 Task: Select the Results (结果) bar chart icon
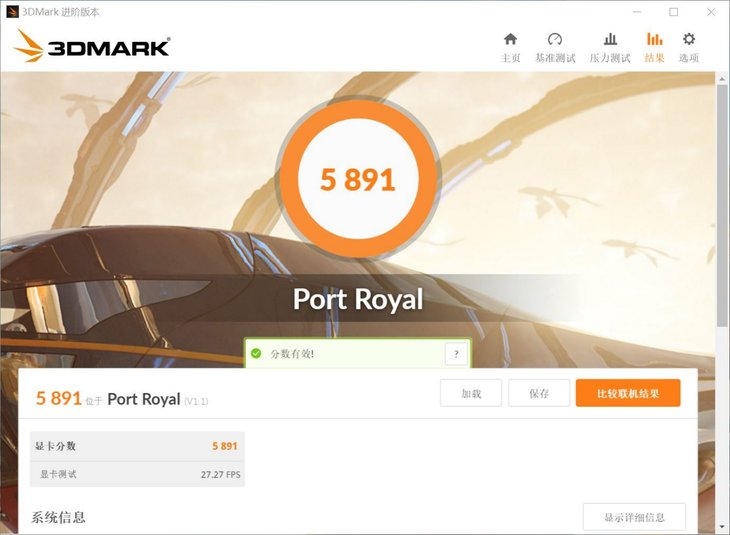[x=654, y=39]
